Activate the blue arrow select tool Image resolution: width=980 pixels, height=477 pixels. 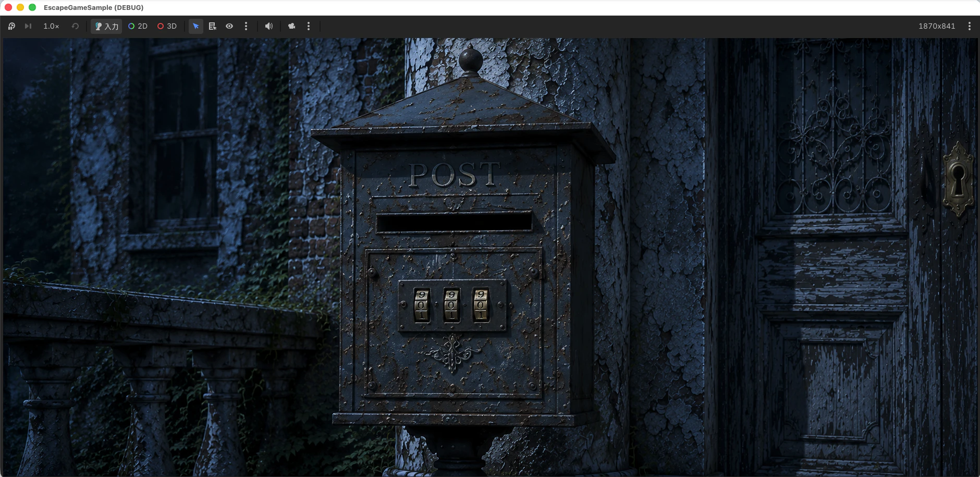pyautogui.click(x=196, y=26)
